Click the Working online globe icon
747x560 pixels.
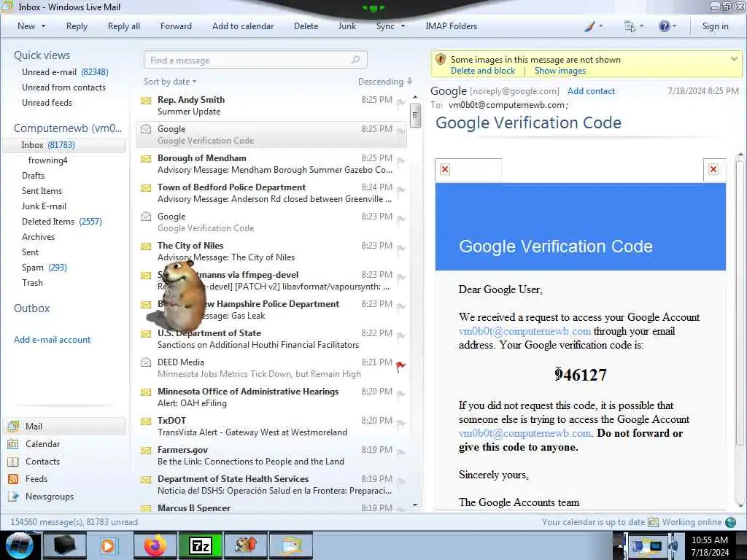[730, 522]
